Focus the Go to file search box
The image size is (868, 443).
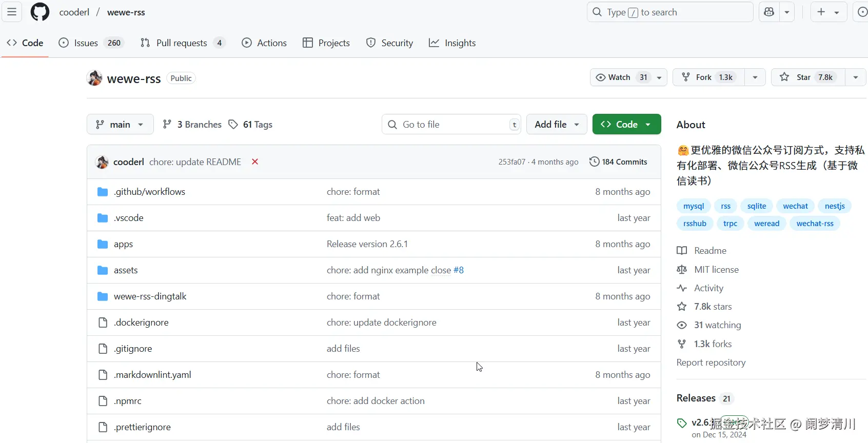[451, 124]
